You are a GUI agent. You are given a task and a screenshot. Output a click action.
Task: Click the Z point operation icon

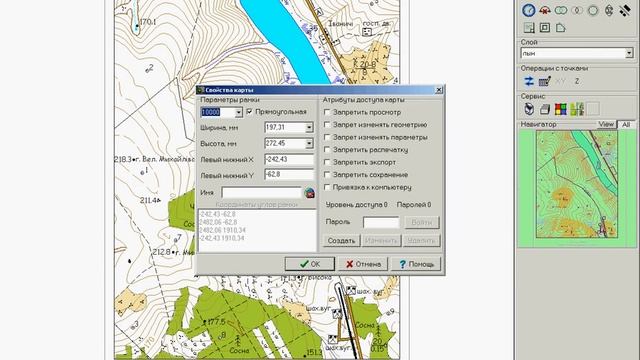(577, 81)
